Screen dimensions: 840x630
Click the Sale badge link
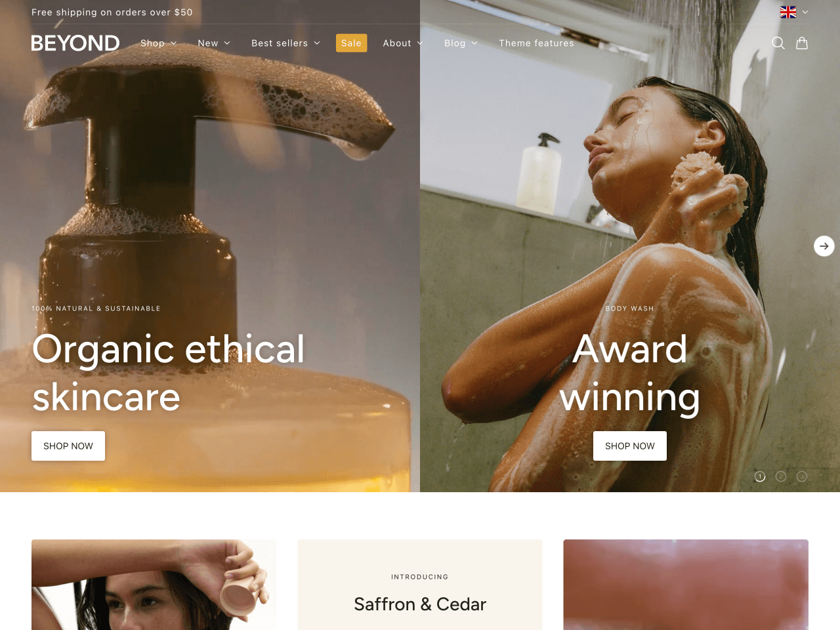tap(351, 43)
